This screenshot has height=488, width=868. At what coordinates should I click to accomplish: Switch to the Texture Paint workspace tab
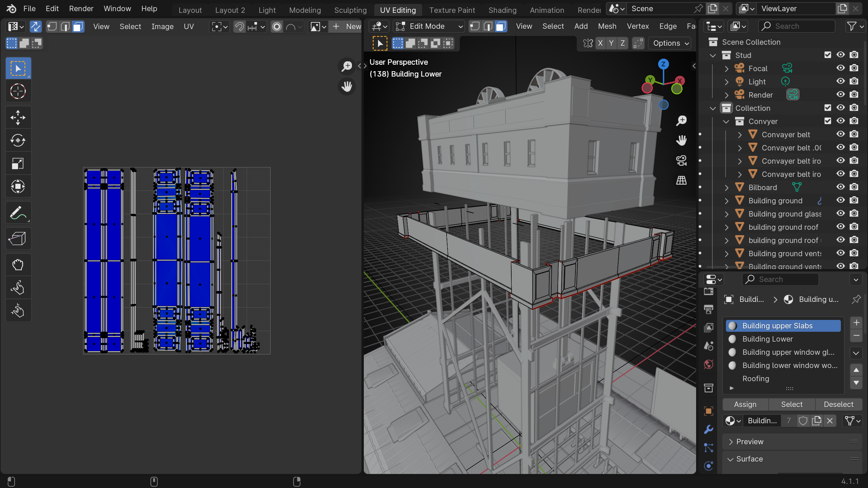[x=452, y=10]
